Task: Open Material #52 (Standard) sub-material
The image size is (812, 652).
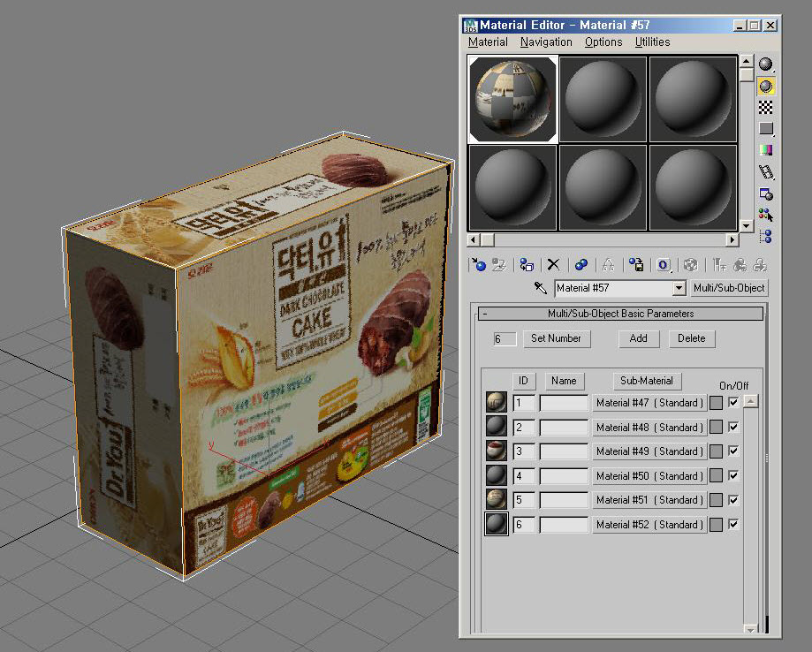Action: 649,524
